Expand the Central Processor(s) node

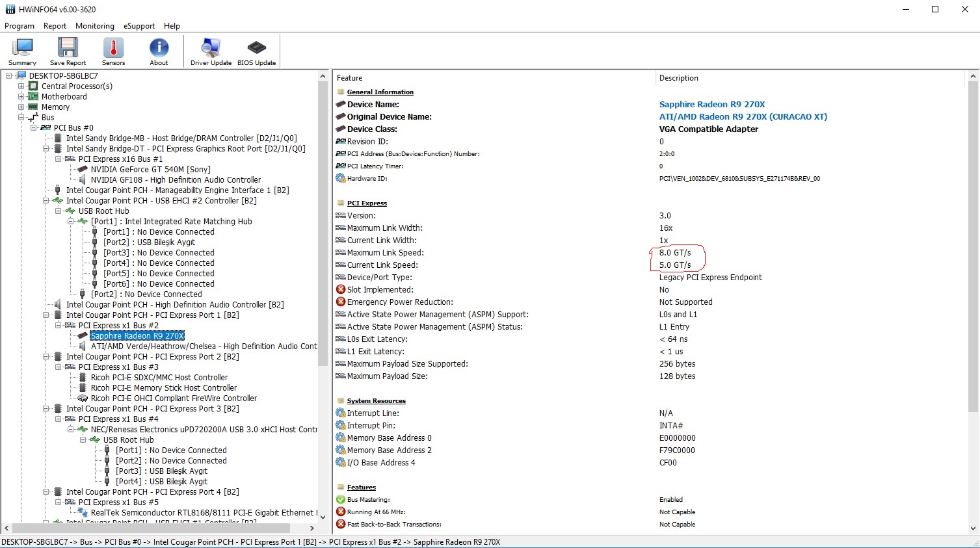click(21, 86)
